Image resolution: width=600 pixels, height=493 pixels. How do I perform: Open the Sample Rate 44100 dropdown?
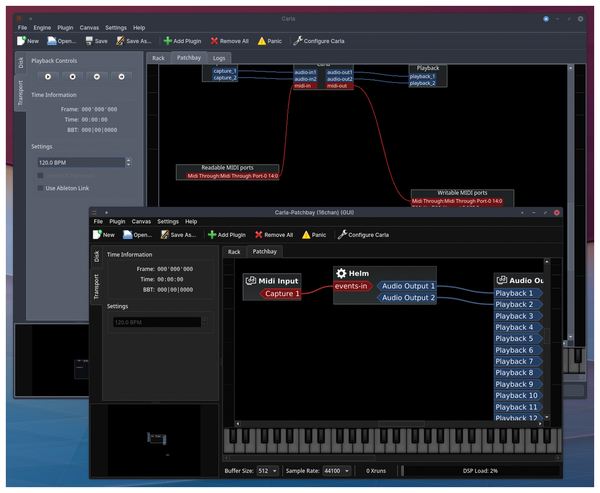336,471
